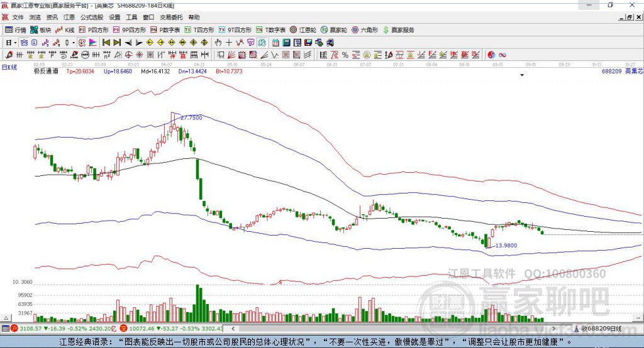Open the 工具 menu
The width and height of the screenshot is (644, 348).
point(131,17)
